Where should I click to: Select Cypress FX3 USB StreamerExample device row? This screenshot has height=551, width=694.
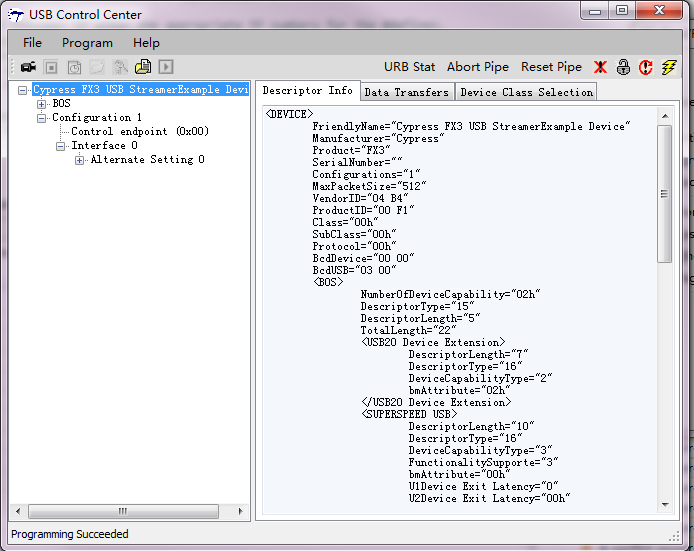(x=141, y=89)
